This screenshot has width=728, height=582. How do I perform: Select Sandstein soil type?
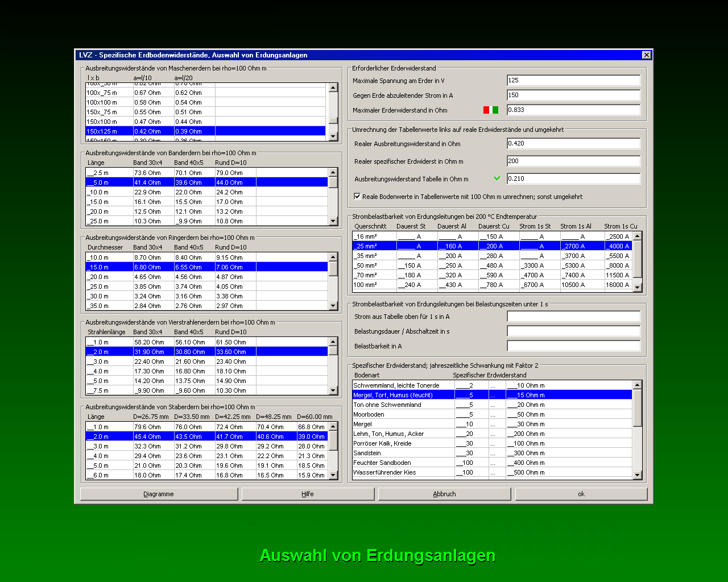point(492,453)
